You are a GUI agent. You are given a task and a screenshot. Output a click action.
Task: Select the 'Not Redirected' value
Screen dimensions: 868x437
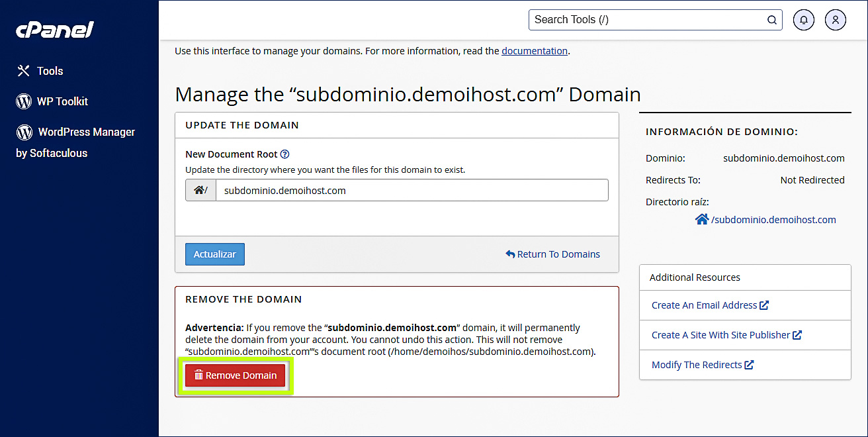click(812, 180)
